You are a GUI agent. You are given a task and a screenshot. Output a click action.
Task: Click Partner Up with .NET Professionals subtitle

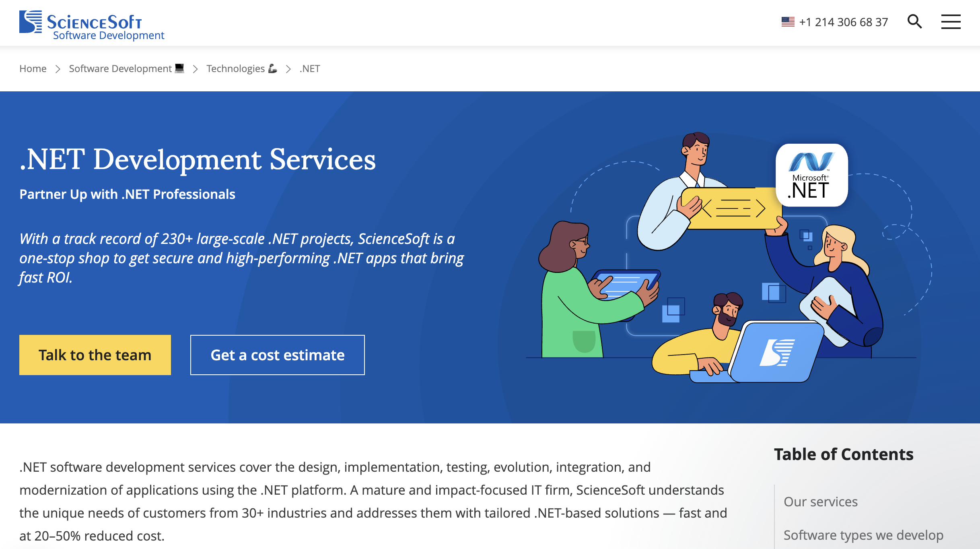[x=127, y=194]
